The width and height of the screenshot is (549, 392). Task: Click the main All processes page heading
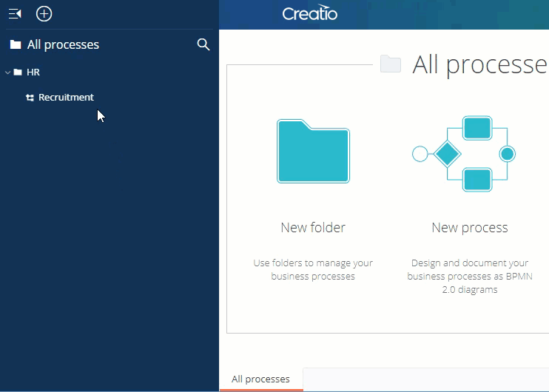tap(480, 65)
